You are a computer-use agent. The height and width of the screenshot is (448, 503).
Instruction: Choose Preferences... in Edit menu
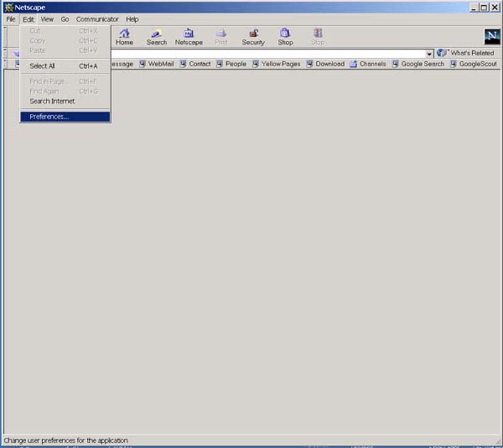[x=65, y=117]
